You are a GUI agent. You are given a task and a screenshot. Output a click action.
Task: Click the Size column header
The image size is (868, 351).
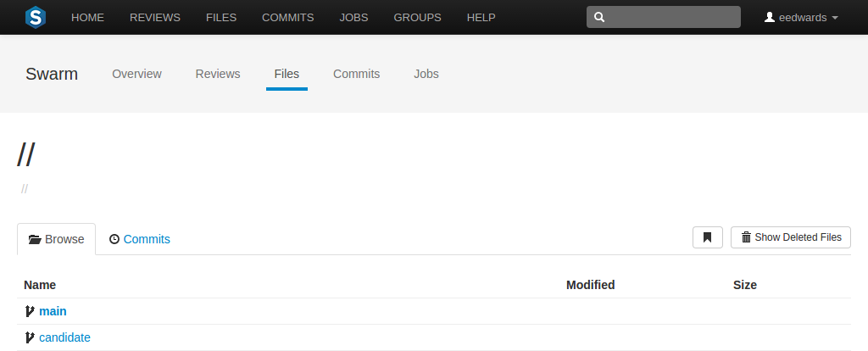click(745, 285)
